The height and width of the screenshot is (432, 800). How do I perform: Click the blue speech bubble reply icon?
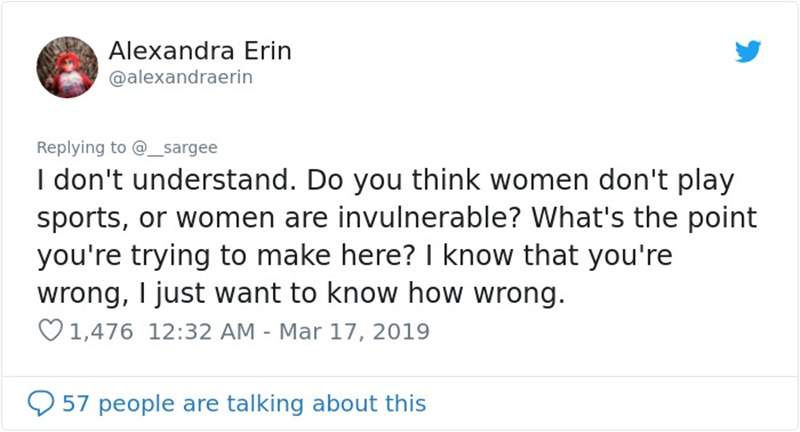pyautogui.click(x=42, y=404)
